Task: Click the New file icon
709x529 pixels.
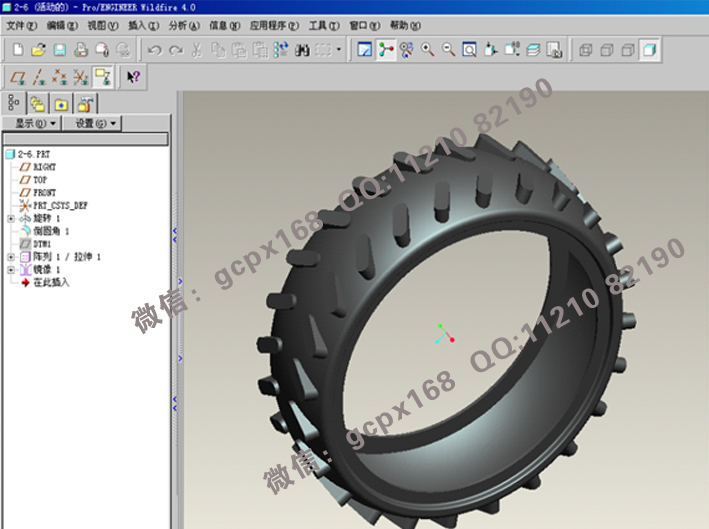Action: click(17, 49)
